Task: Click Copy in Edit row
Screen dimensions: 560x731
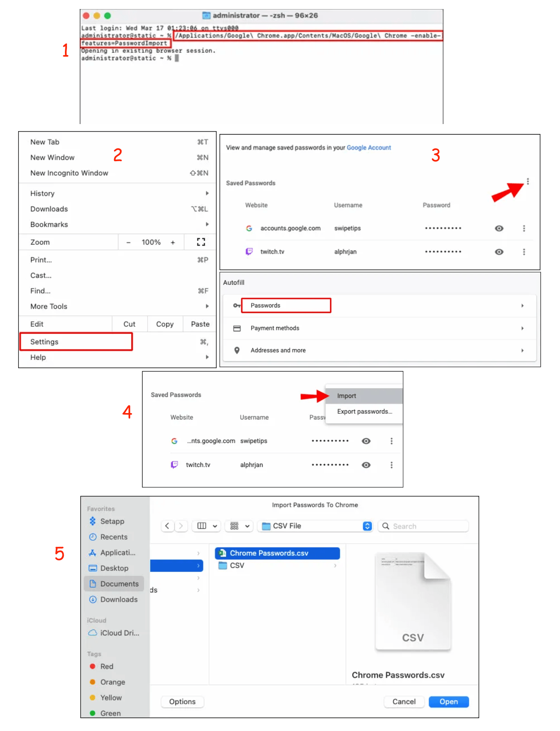Action: click(x=165, y=324)
